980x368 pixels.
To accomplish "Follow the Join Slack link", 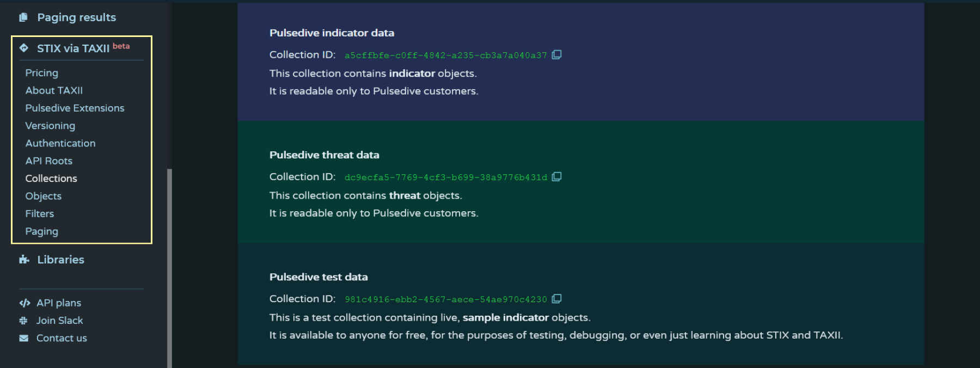I will 59,321.
